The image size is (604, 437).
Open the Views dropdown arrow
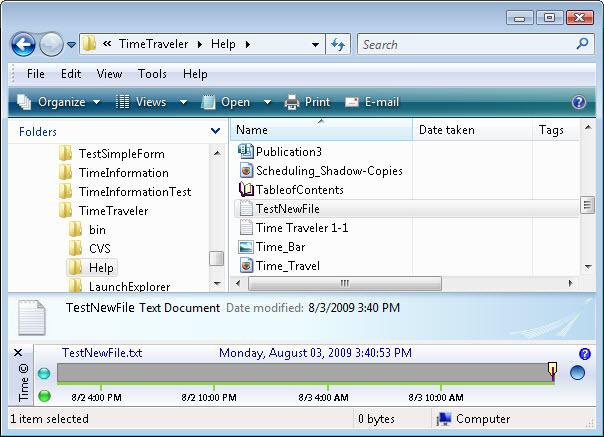click(x=183, y=103)
